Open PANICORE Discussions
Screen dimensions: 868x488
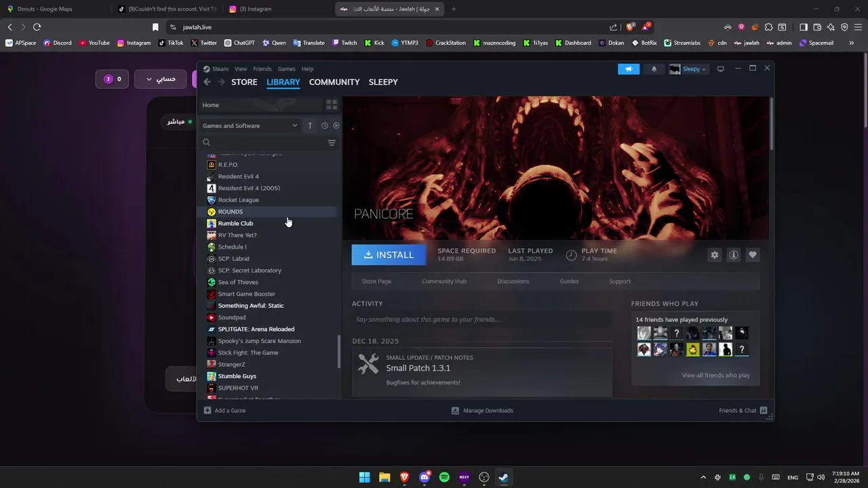[513, 281]
